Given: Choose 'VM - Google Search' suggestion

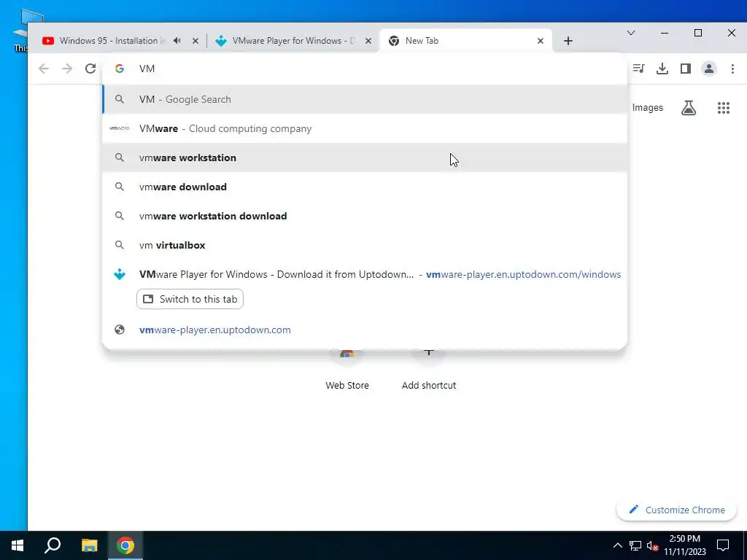Looking at the screenshot, I should (x=365, y=99).
